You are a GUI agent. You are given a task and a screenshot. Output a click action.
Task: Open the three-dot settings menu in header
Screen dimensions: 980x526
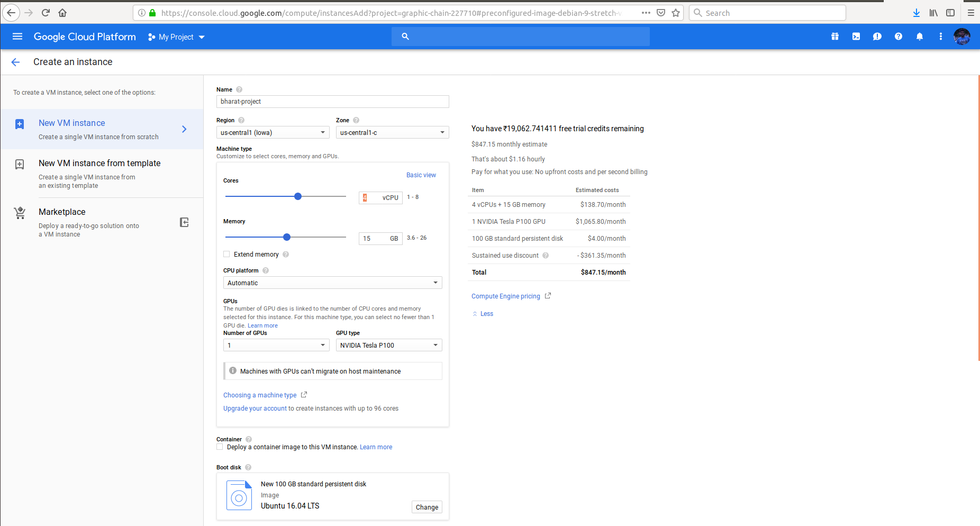[941, 37]
